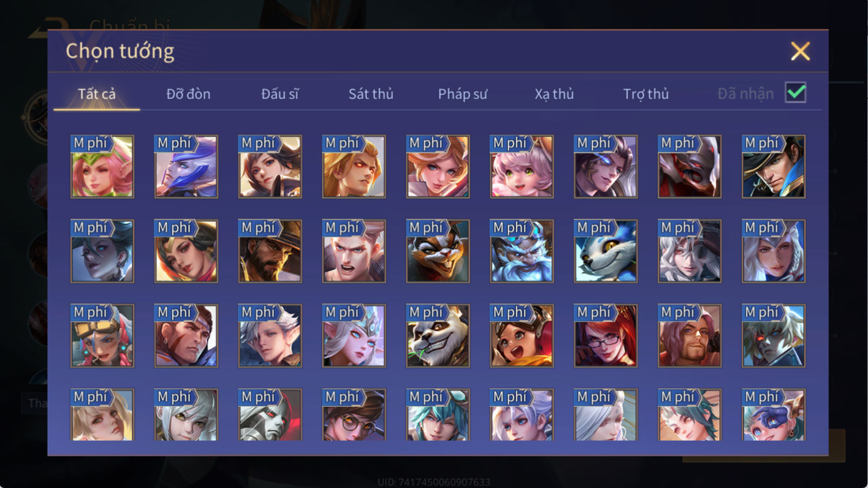Choose the blonde red-eyed warrior portrait
The image size is (868, 488).
point(354,166)
